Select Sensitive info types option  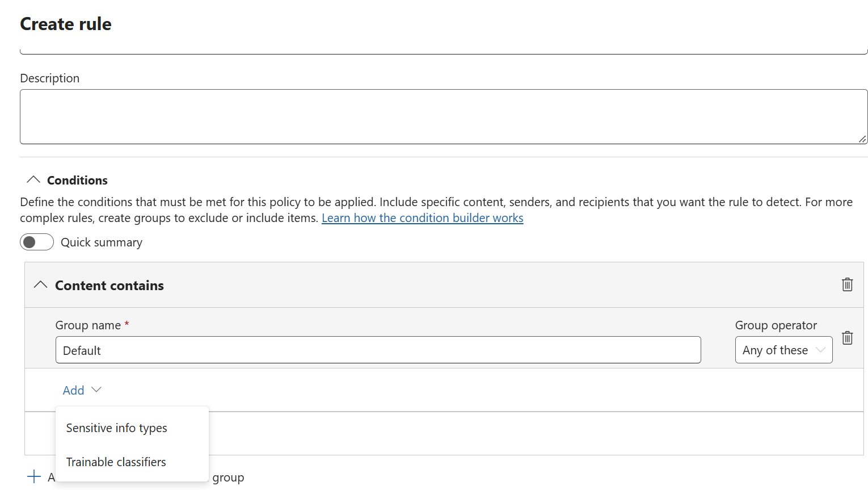tap(132, 428)
